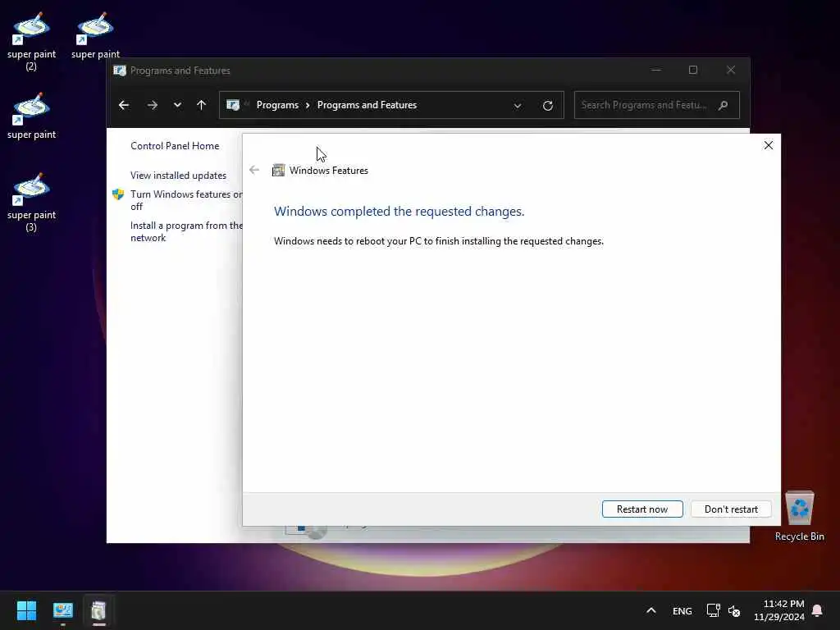Expand the breadcrumb chevron after Programs

click(x=308, y=105)
